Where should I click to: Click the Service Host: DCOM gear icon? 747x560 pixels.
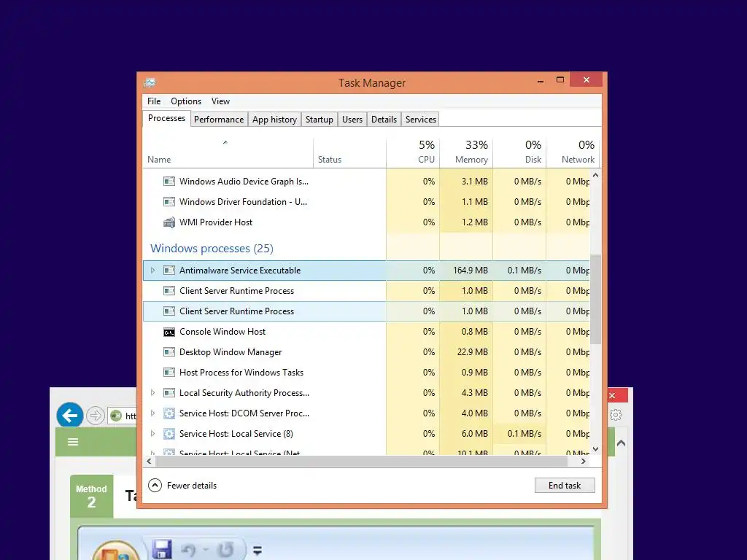169,413
